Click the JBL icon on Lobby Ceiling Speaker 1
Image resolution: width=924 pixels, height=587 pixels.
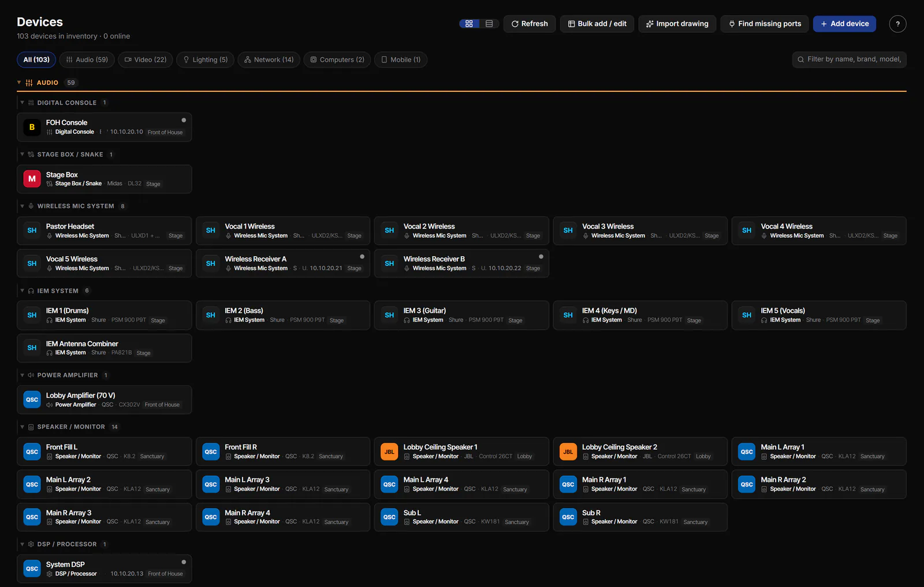click(389, 451)
